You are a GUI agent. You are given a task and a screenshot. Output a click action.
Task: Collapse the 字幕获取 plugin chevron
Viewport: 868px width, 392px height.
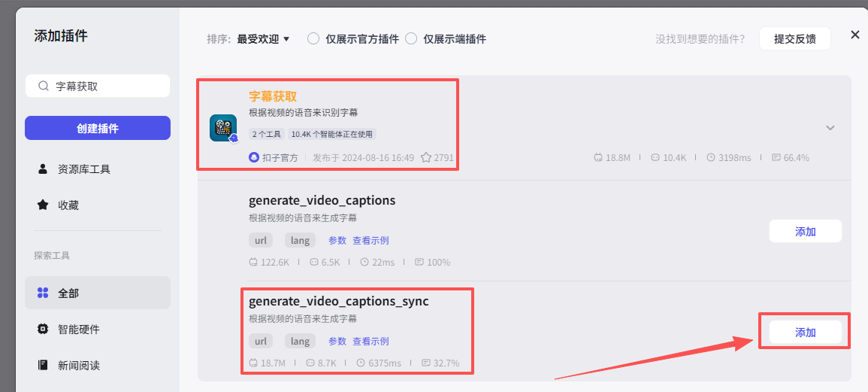click(830, 128)
